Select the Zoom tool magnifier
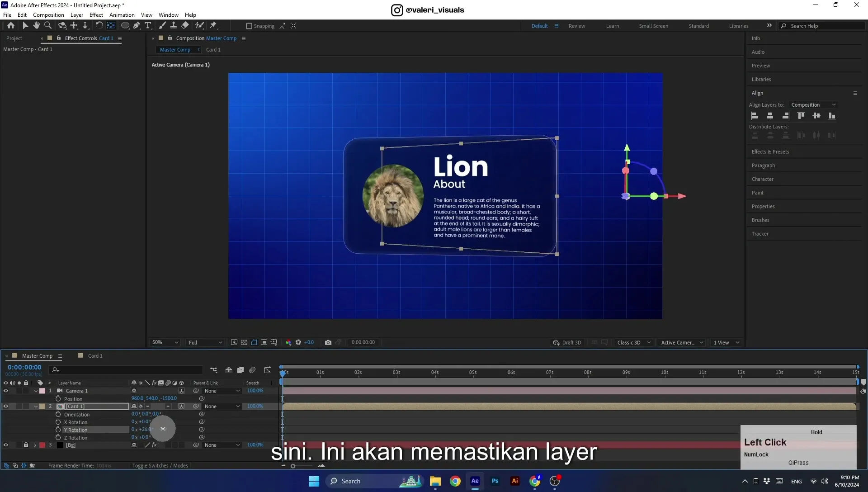The width and height of the screenshot is (868, 492). 48,26
